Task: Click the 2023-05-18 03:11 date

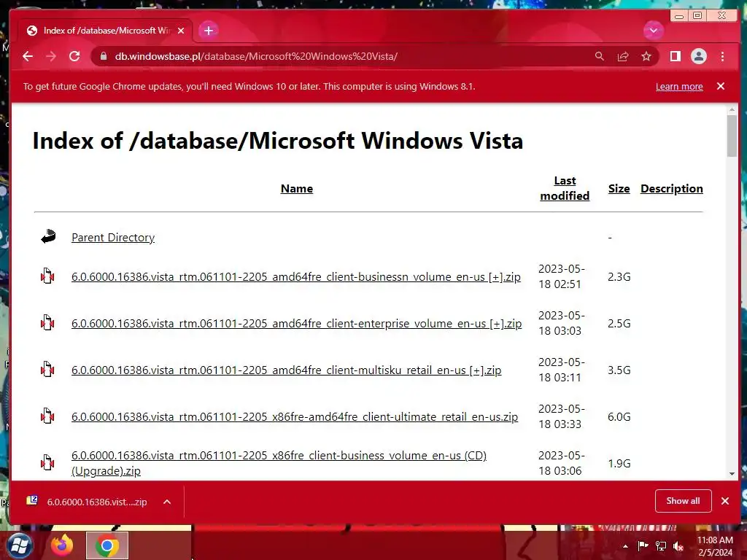Action: [561, 370]
